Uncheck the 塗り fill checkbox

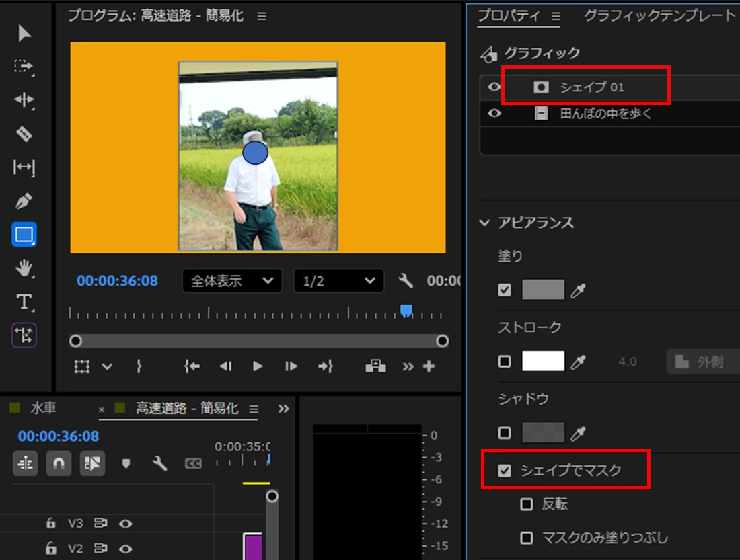(x=505, y=290)
